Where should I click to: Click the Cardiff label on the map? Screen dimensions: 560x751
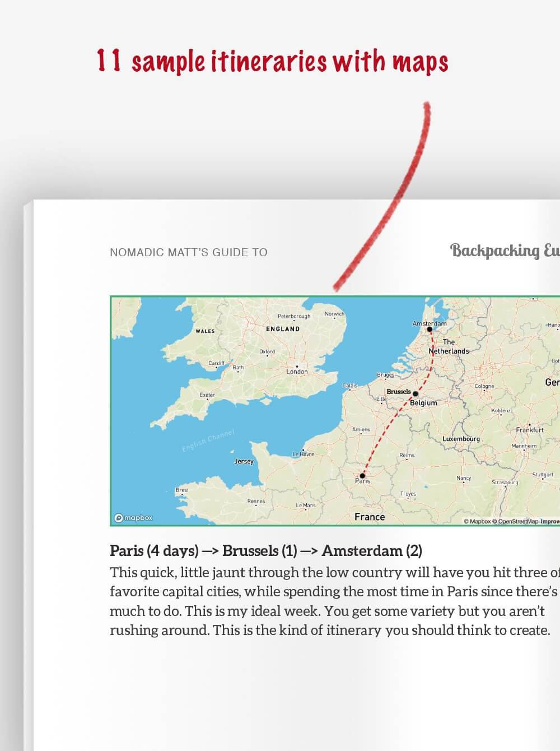click(216, 363)
